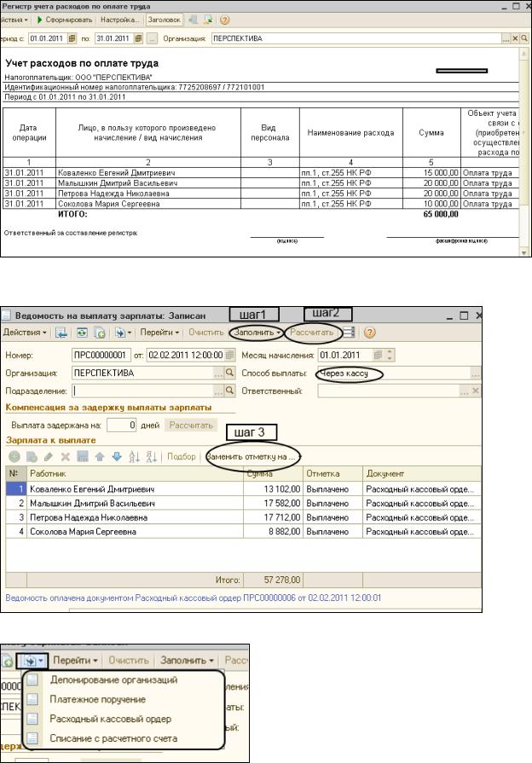Click the edit row pencil icon
The height and width of the screenshot is (763, 532).
tap(49, 456)
